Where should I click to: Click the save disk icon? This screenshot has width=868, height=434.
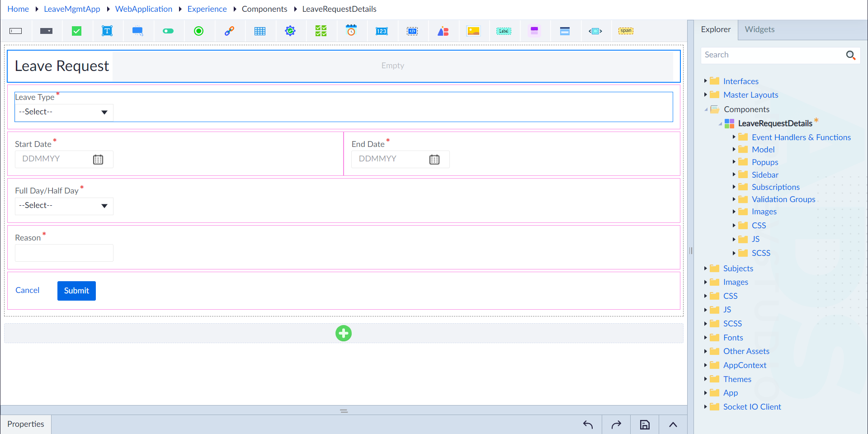pyautogui.click(x=645, y=425)
